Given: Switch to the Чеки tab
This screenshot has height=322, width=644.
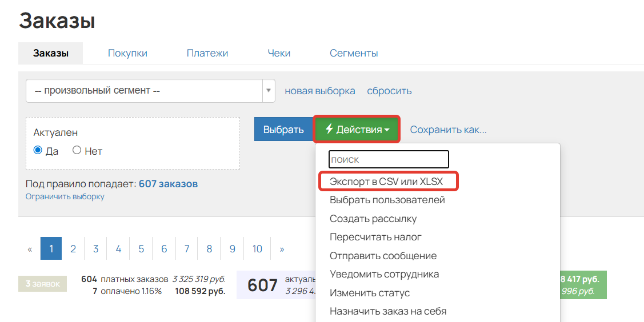Looking at the screenshot, I should (279, 53).
